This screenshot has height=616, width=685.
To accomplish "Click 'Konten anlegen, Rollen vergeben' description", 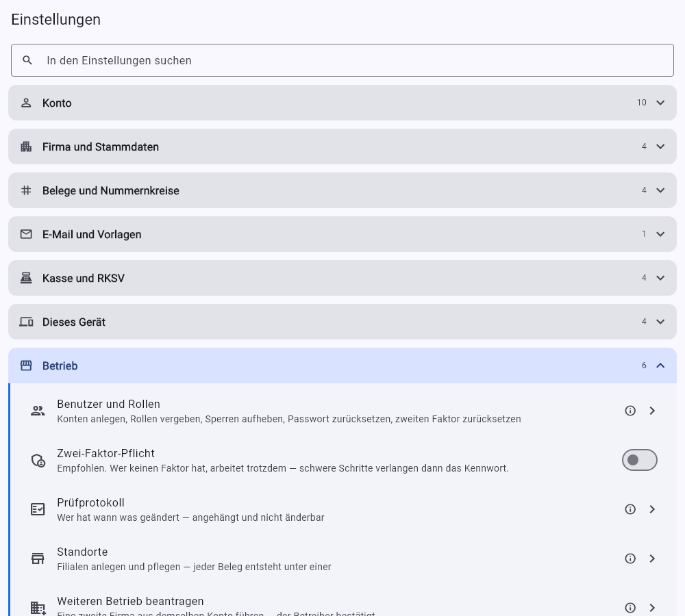I will (x=289, y=419).
